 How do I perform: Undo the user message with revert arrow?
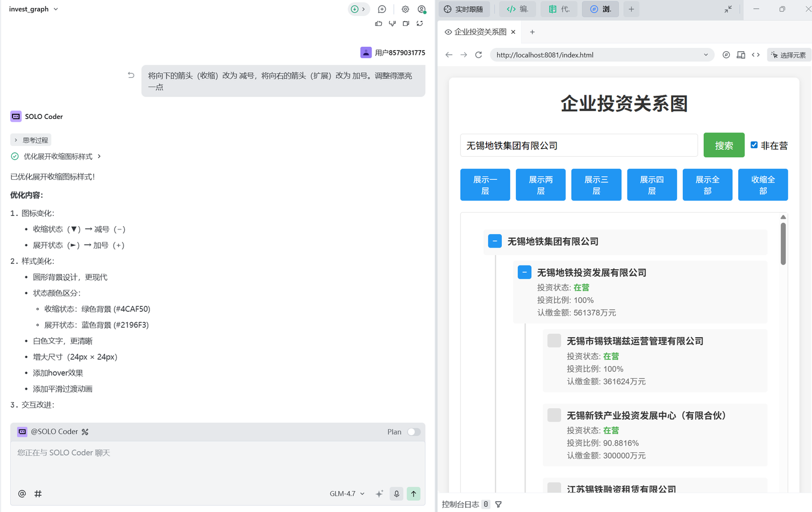[131, 75]
